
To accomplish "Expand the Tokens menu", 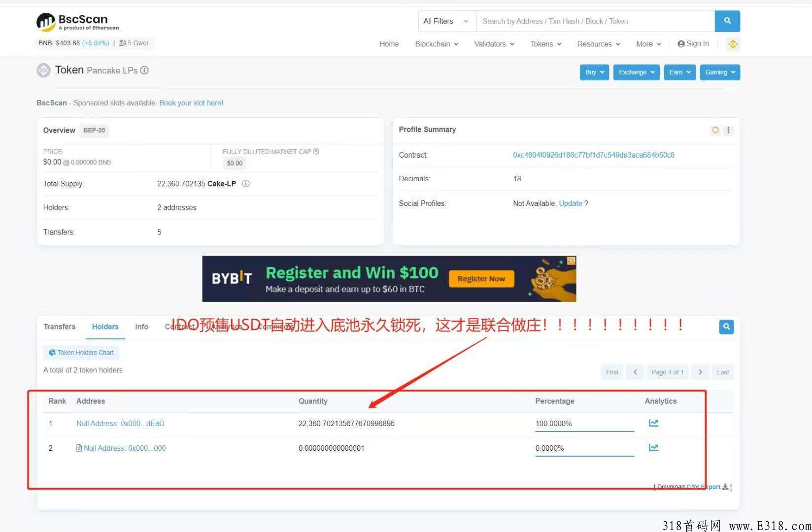I will (546, 44).
